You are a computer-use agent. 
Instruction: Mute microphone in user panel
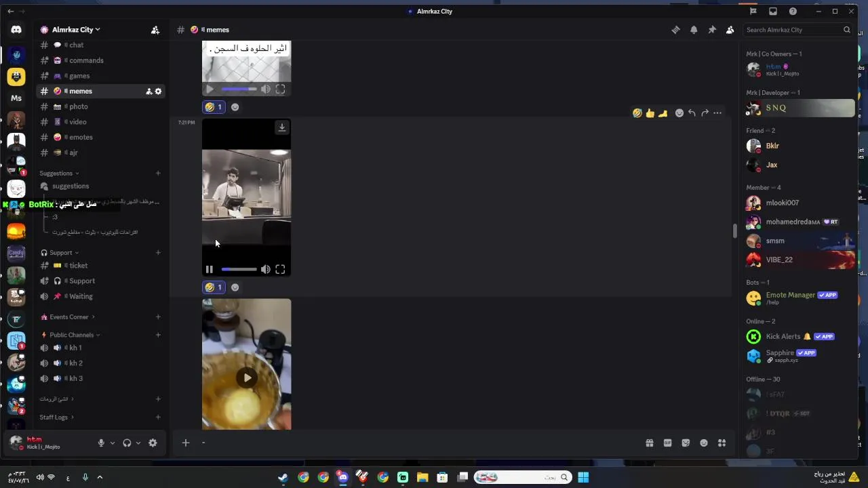[101, 443]
